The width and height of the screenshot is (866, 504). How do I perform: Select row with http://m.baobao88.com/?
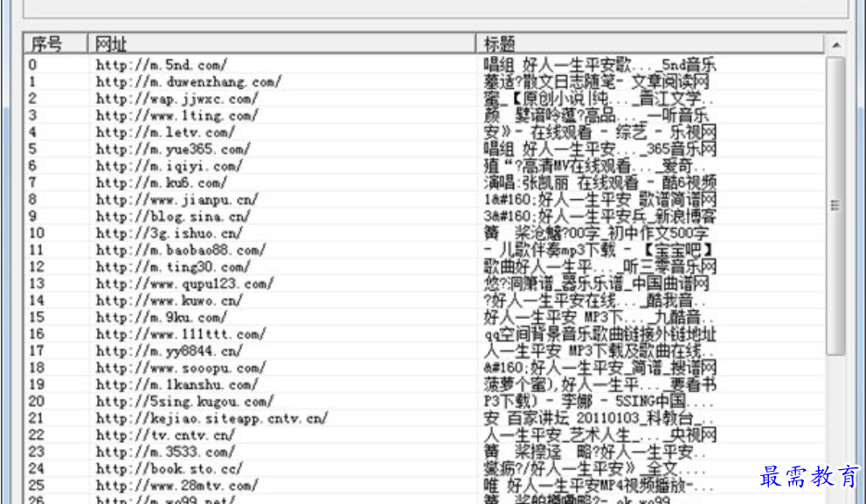pyautogui.click(x=424, y=250)
